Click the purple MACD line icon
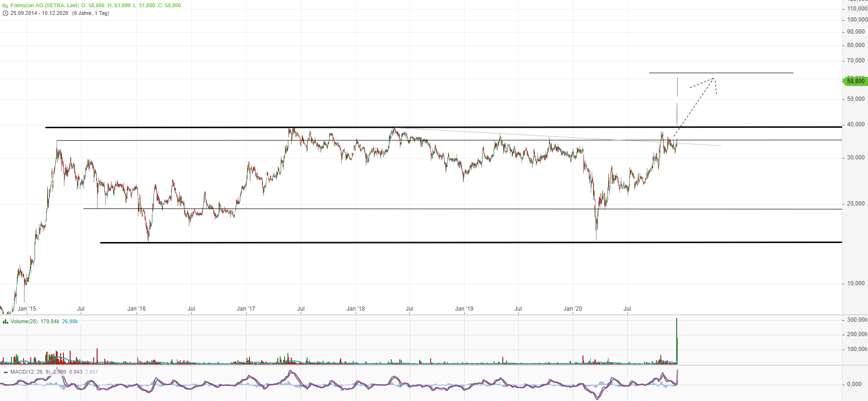 [5, 372]
